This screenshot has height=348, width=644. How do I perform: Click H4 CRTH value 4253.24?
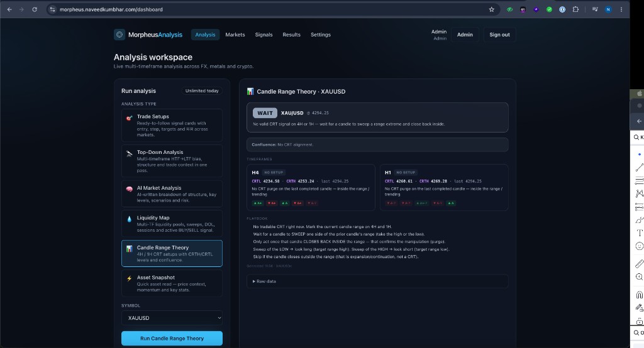[x=306, y=181]
